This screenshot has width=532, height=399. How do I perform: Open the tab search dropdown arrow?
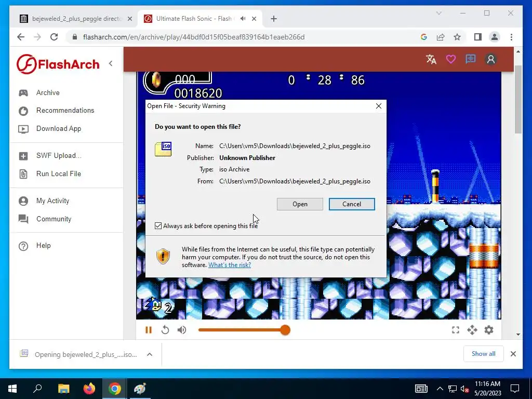(438, 13)
